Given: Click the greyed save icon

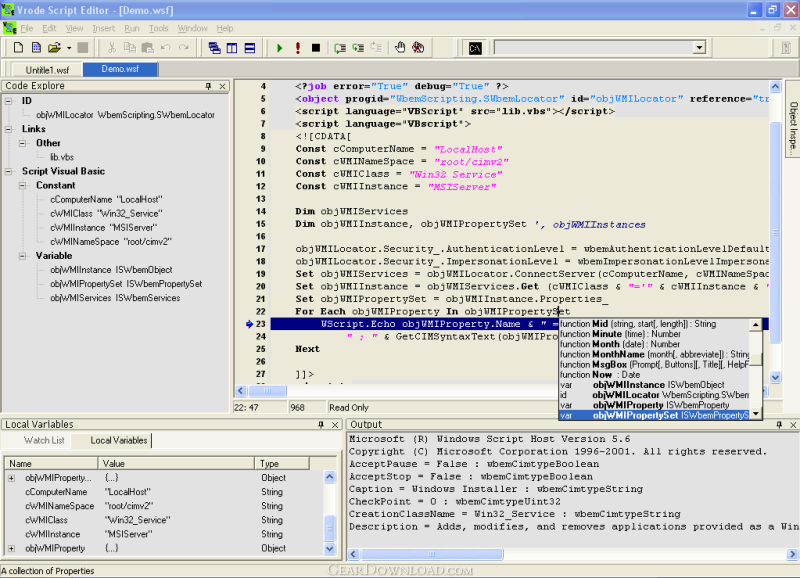Looking at the screenshot, I should click(x=83, y=48).
